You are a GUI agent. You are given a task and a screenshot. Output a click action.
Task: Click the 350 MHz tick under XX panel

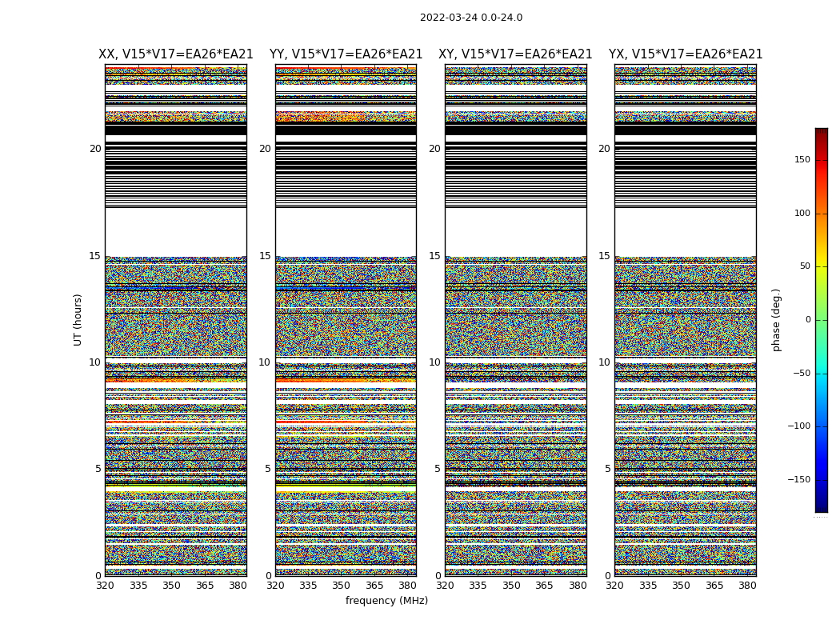coord(171,586)
